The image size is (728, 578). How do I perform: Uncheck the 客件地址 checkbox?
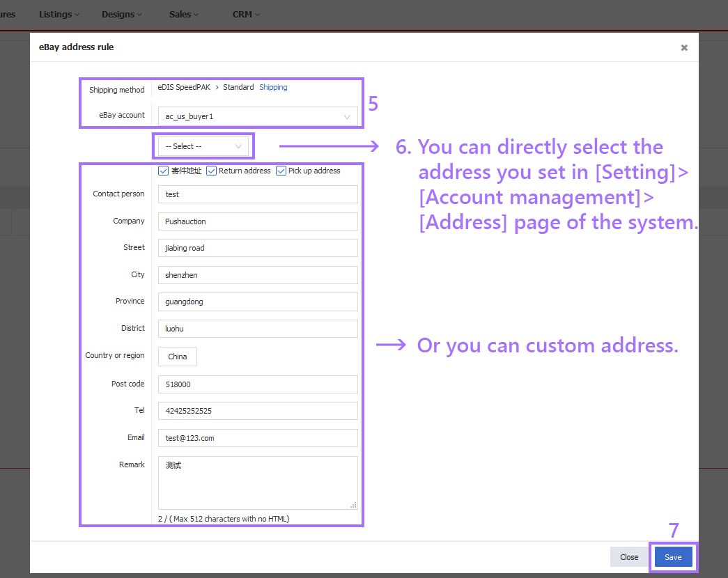[x=162, y=171]
